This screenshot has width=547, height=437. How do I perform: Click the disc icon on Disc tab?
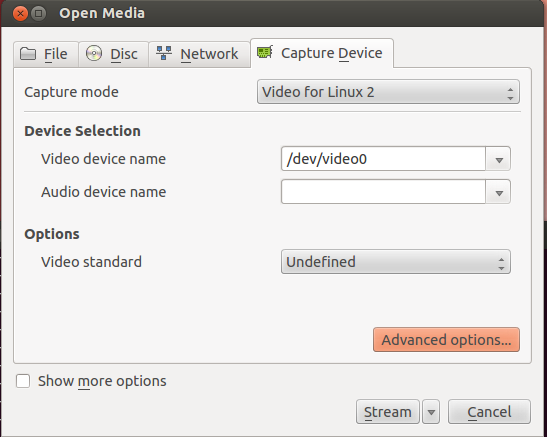click(x=94, y=53)
